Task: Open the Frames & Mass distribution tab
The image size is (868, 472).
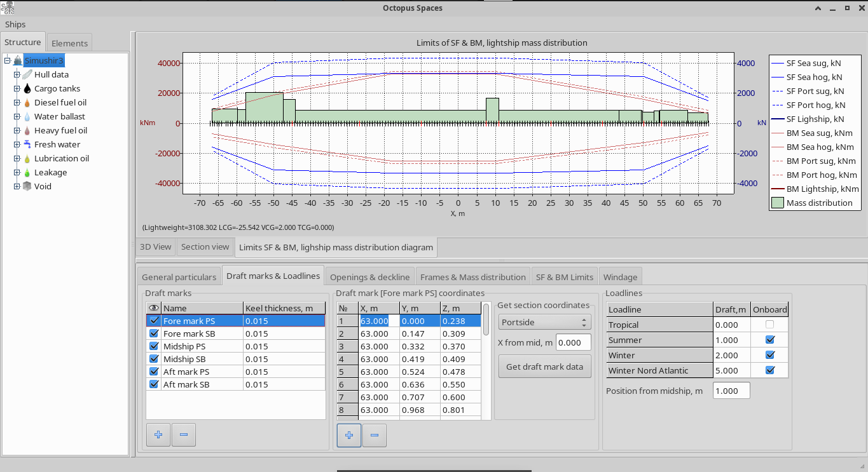Action: click(473, 277)
